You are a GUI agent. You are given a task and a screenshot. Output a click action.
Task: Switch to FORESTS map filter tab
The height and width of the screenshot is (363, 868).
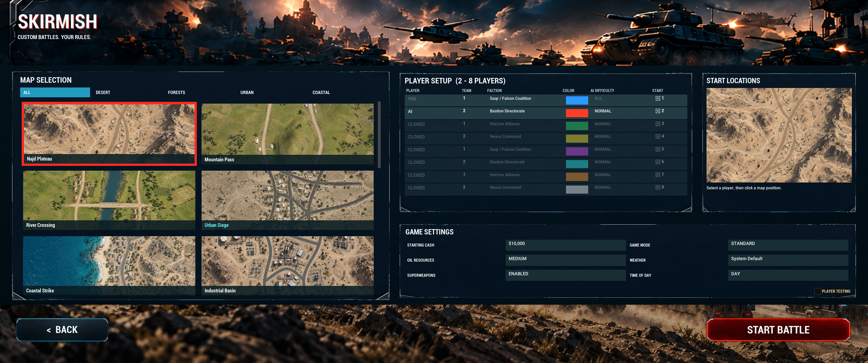(176, 92)
